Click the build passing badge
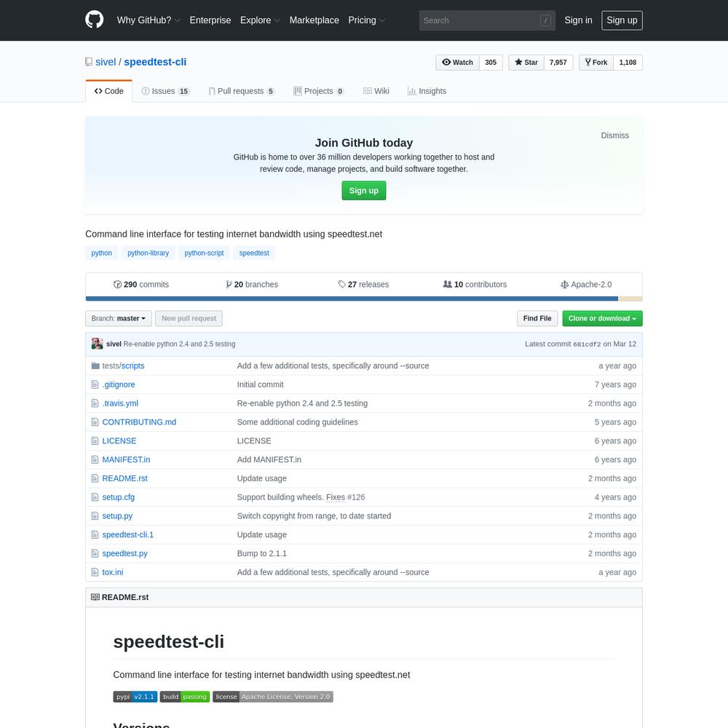 coord(185,697)
